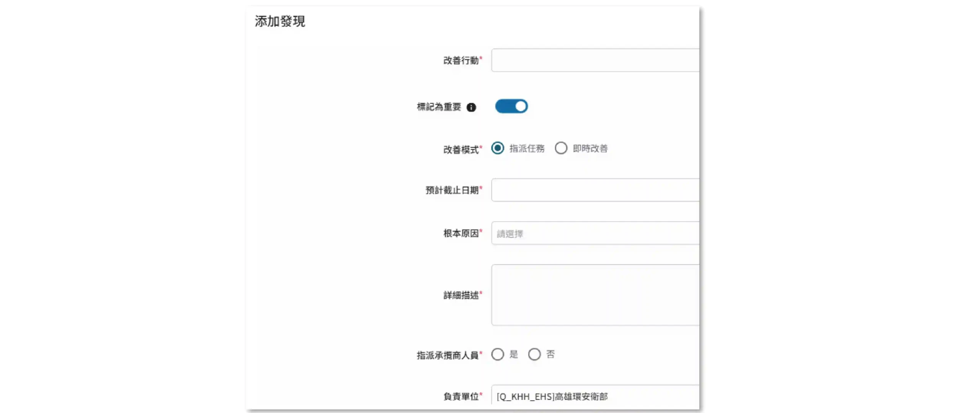980x413 pixels.
Task: Click the 詳細描述 field label
Action: tap(461, 295)
